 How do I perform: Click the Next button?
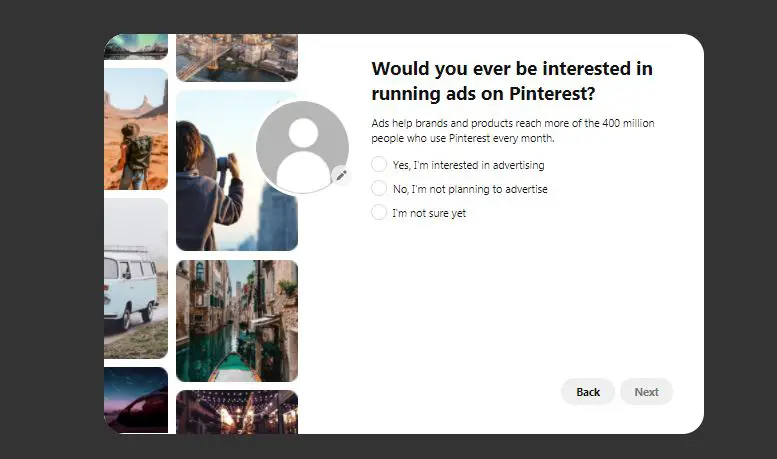(647, 392)
